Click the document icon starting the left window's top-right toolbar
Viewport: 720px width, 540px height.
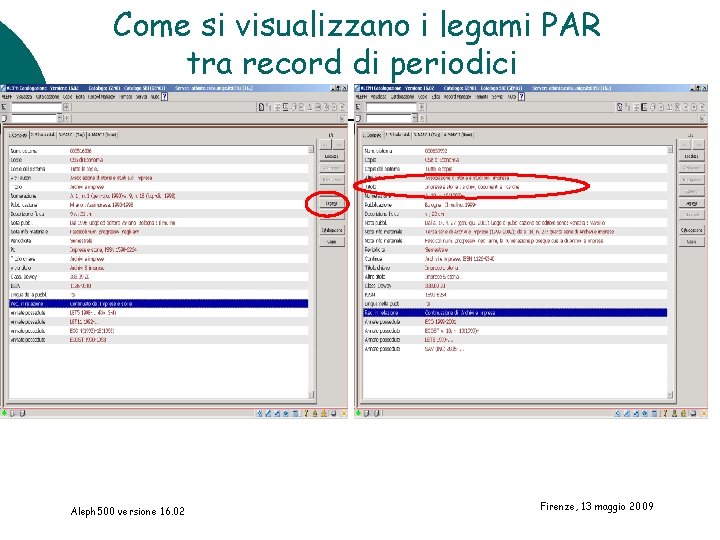(x=261, y=107)
